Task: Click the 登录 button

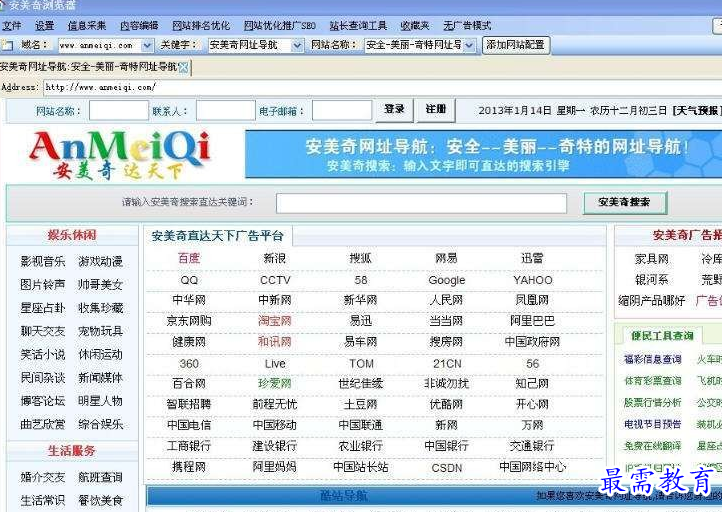Action: (394, 110)
